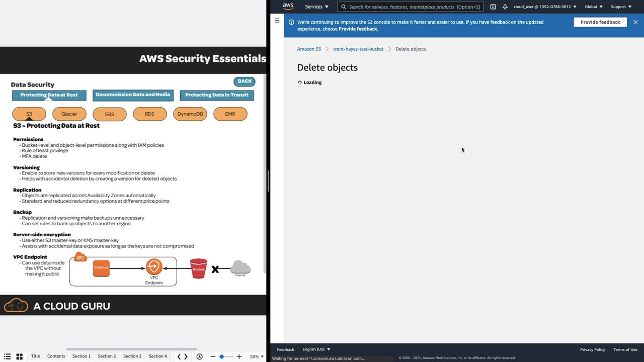Open the English (US) language selector
644x362 pixels.
click(316, 349)
